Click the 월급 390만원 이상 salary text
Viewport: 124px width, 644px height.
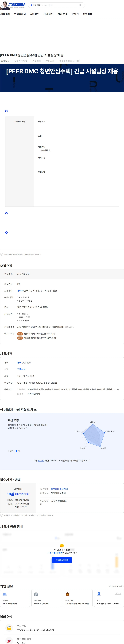tap(32, 307)
